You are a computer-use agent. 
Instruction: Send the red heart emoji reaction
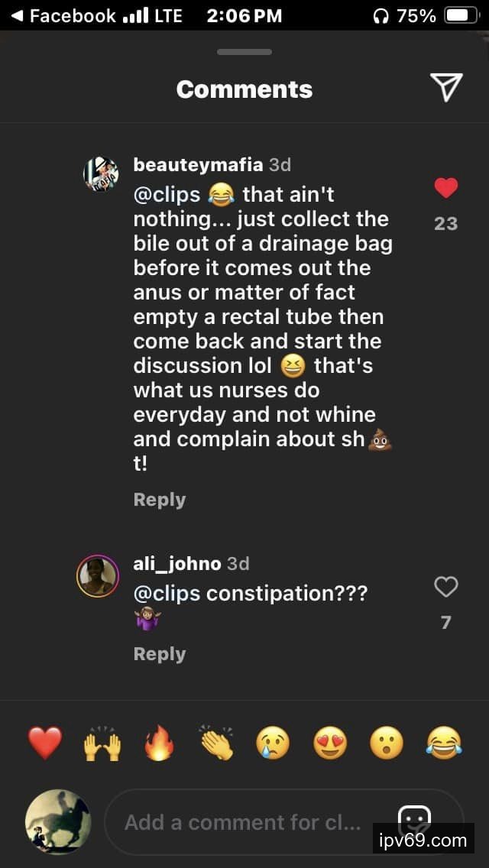click(x=44, y=743)
